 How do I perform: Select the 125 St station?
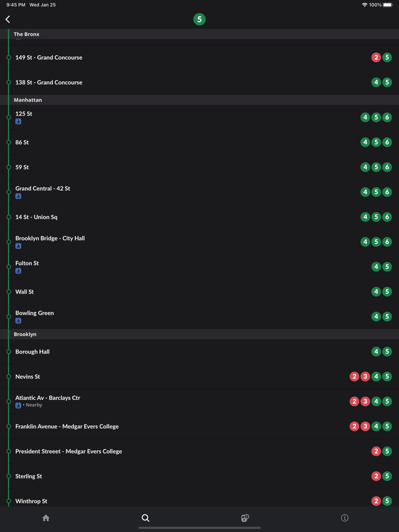[199, 117]
